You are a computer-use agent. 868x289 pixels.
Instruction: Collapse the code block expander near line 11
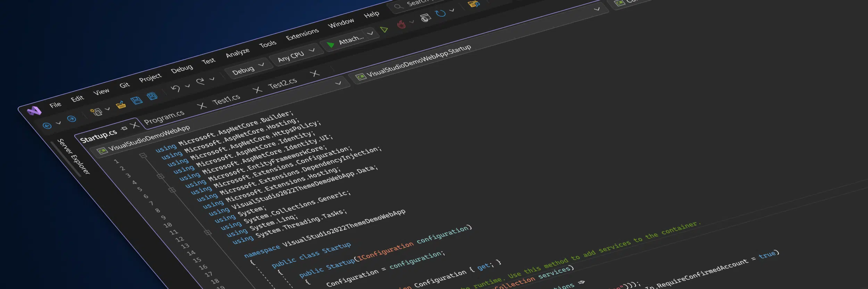208,232
